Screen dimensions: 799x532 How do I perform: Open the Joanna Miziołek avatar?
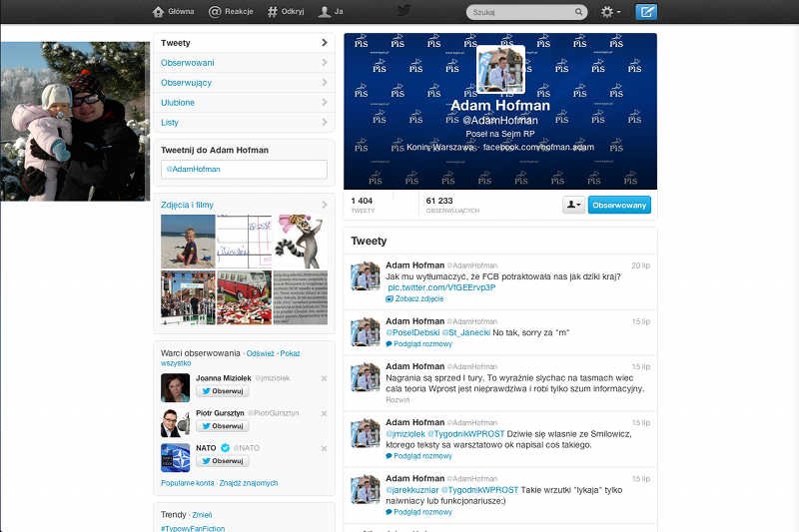tap(176, 388)
